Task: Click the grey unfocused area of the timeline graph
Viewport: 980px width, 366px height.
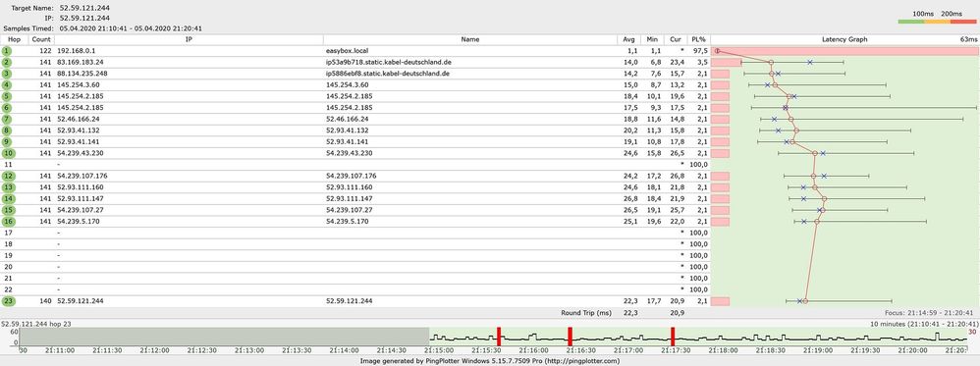Action: (224, 337)
